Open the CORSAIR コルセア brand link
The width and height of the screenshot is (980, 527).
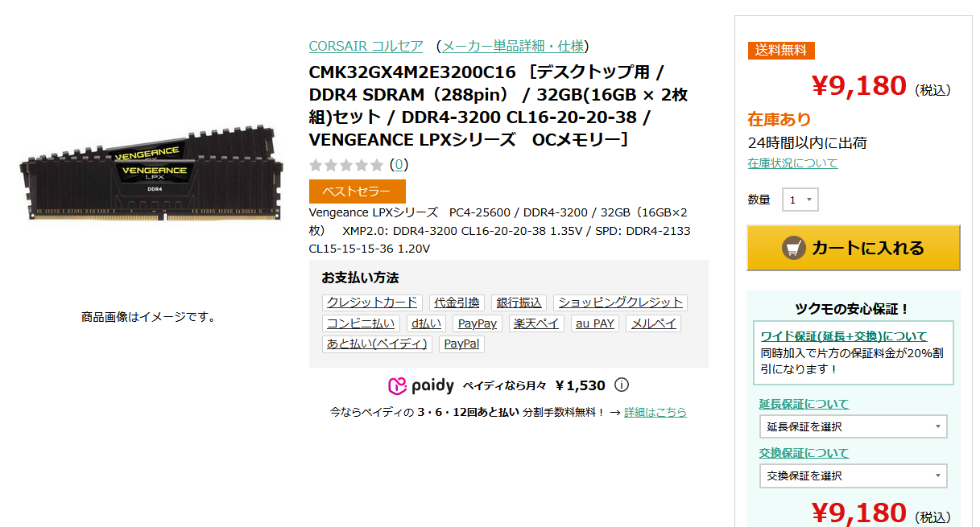click(x=366, y=46)
